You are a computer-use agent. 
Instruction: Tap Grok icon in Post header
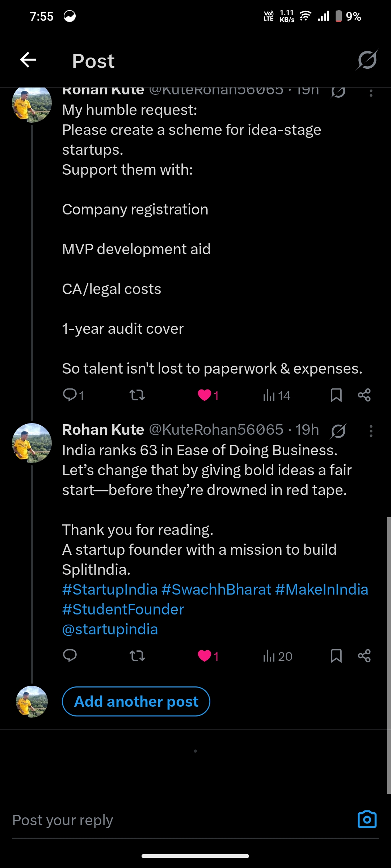[367, 60]
